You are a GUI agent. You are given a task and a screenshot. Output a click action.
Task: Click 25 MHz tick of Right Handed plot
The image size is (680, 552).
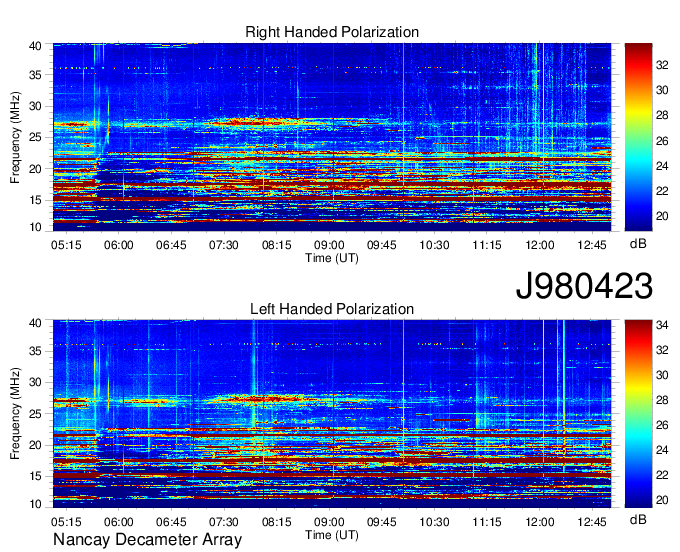pyautogui.click(x=36, y=137)
